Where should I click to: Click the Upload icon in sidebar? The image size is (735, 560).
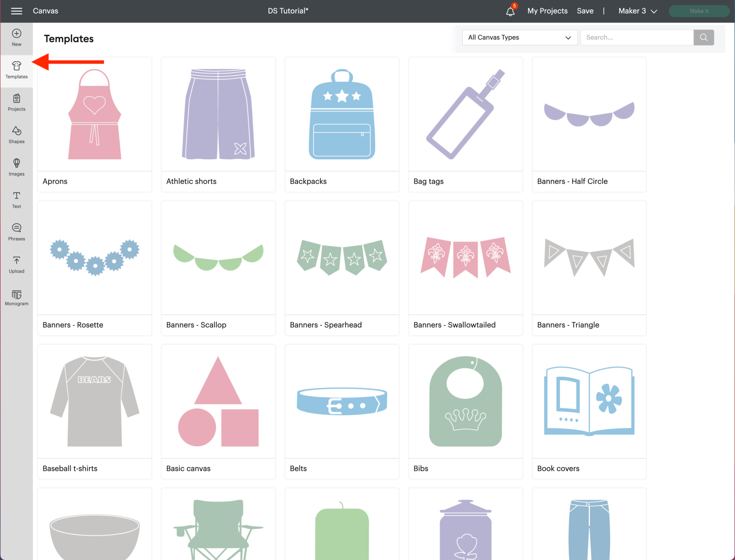tap(17, 265)
